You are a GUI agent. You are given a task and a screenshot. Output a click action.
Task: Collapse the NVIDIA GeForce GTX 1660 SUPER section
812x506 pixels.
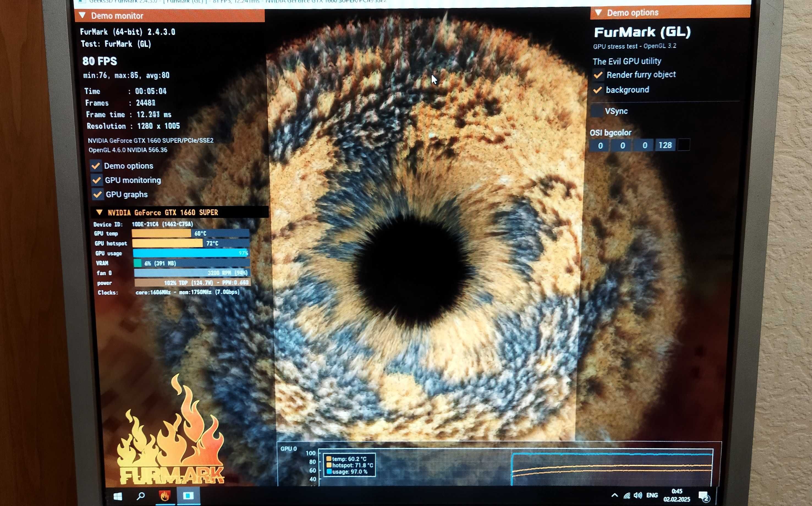[x=99, y=212]
